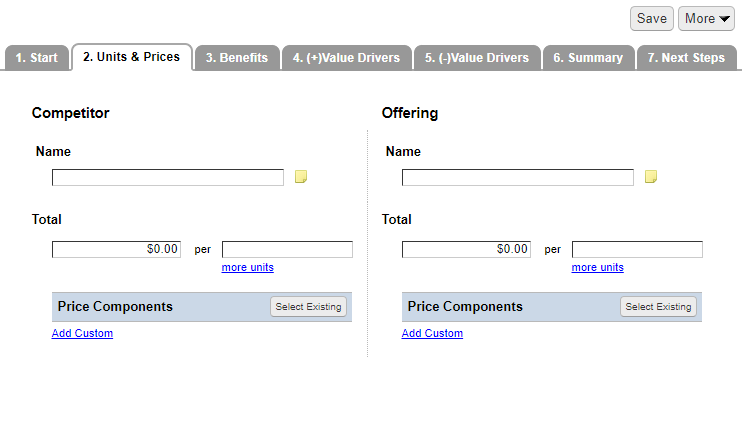Click the Competitor Total price field

[116, 249]
